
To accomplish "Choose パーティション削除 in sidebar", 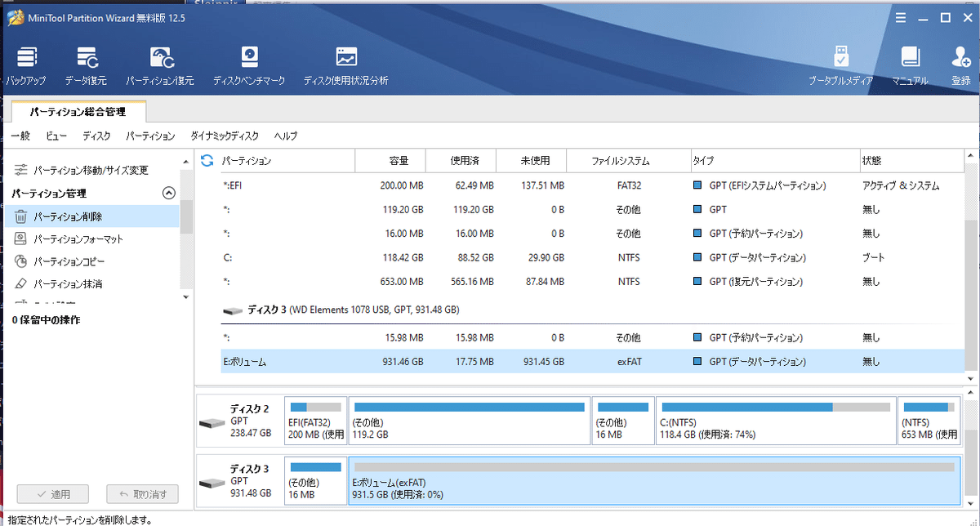I will pyautogui.click(x=90, y=216).
